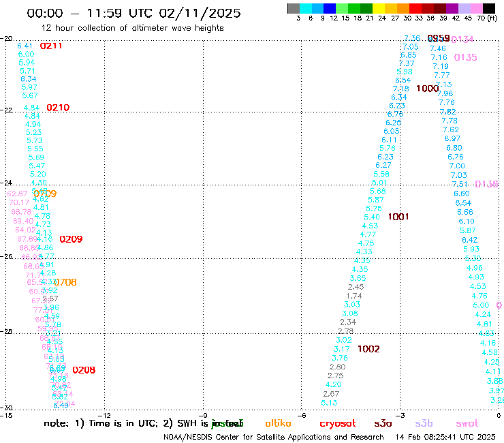504x443 pixels.
Task: Click the s3a time label '1002'
Action: [x=368, y=349]
